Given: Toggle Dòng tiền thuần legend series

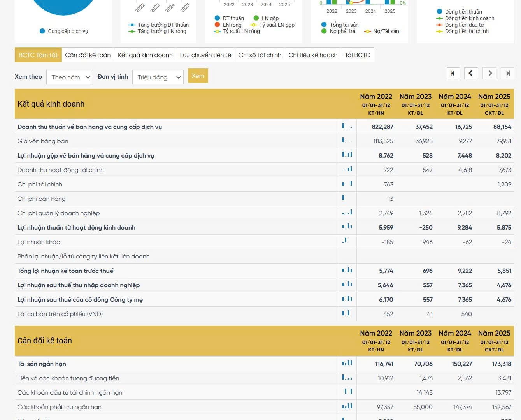Looking at the screenshot, I should click(x=459, y=12).
